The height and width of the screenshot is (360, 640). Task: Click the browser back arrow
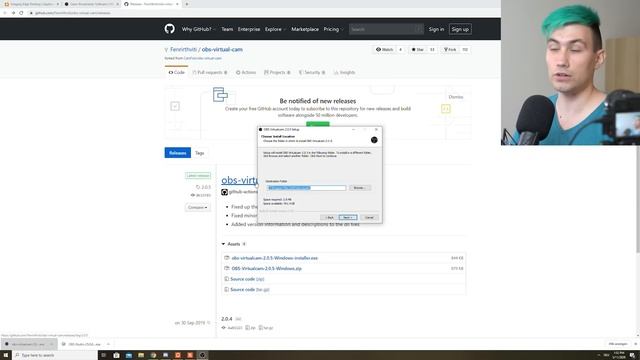tap(5, 13)
